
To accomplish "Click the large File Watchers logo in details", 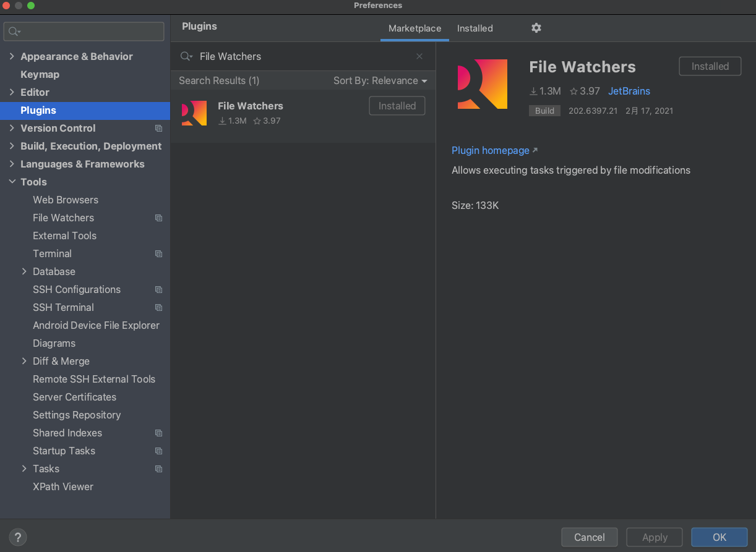I will point(483,84).
